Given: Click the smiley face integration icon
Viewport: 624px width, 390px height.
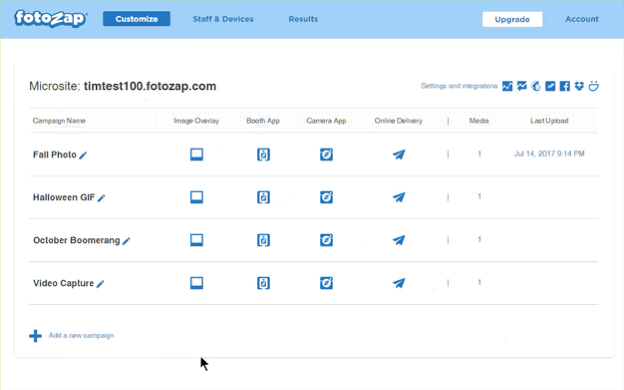Looking at the screenshot, I should 593,86.
